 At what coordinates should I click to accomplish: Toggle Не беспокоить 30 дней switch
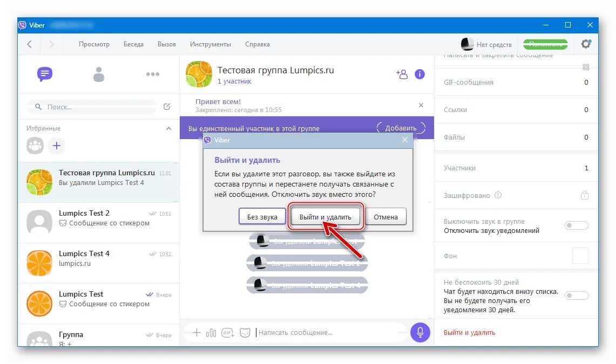pyautogui.click(x=577, y=296)
